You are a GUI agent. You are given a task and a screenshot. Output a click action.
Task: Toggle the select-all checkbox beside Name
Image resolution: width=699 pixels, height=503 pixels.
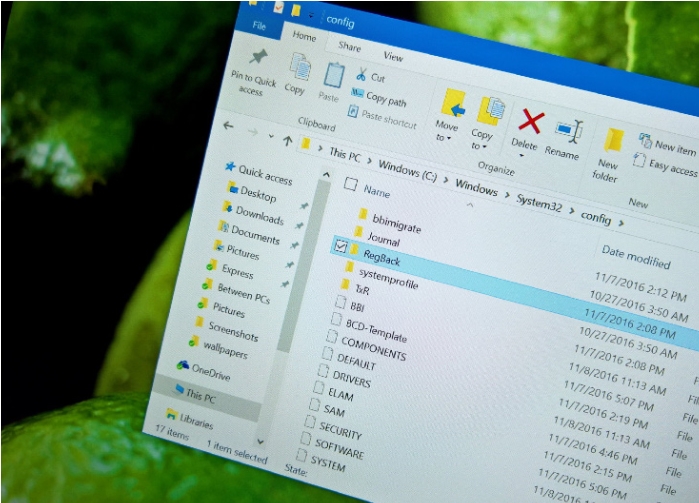click(x=350, y=184)
